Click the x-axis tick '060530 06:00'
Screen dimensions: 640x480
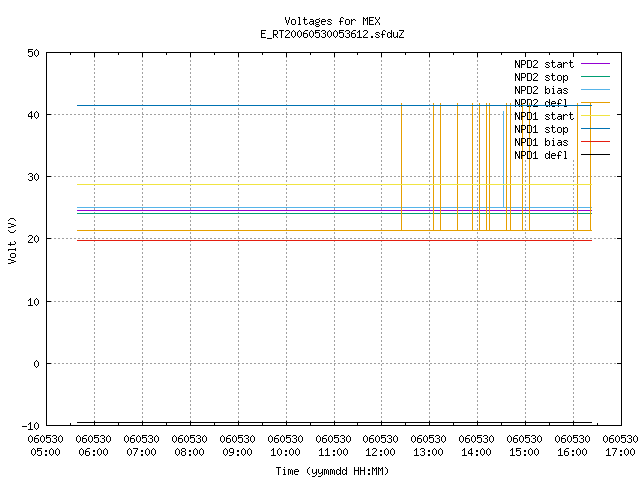93,446
